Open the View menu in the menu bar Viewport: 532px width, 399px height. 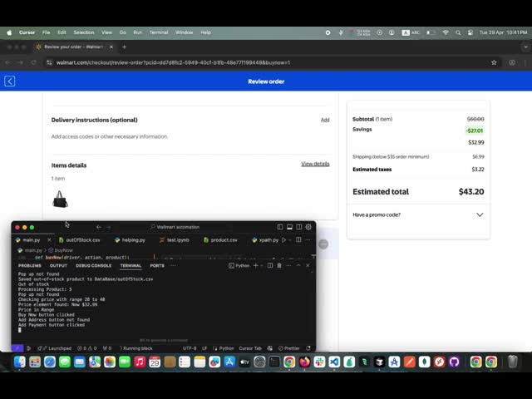[x=106, y=32]
